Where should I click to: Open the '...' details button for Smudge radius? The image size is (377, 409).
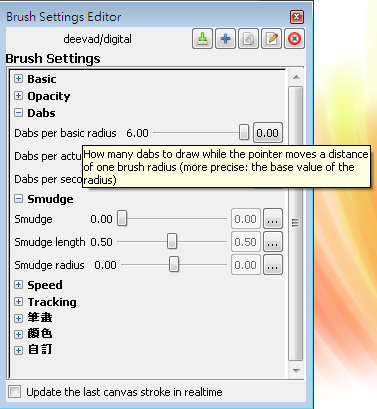point(273,265)
